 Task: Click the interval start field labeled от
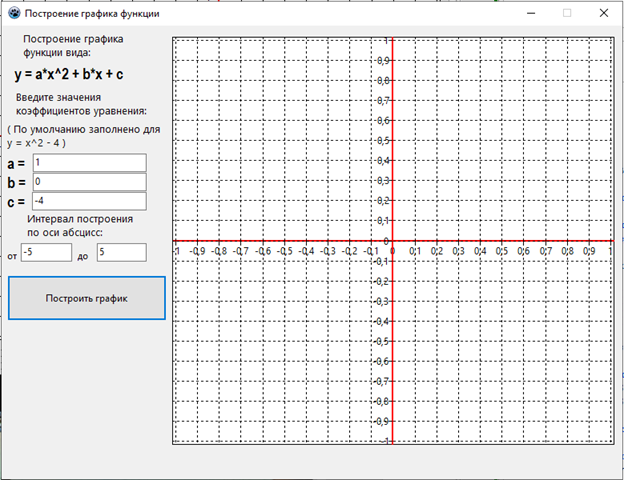[x=46, y=253]
